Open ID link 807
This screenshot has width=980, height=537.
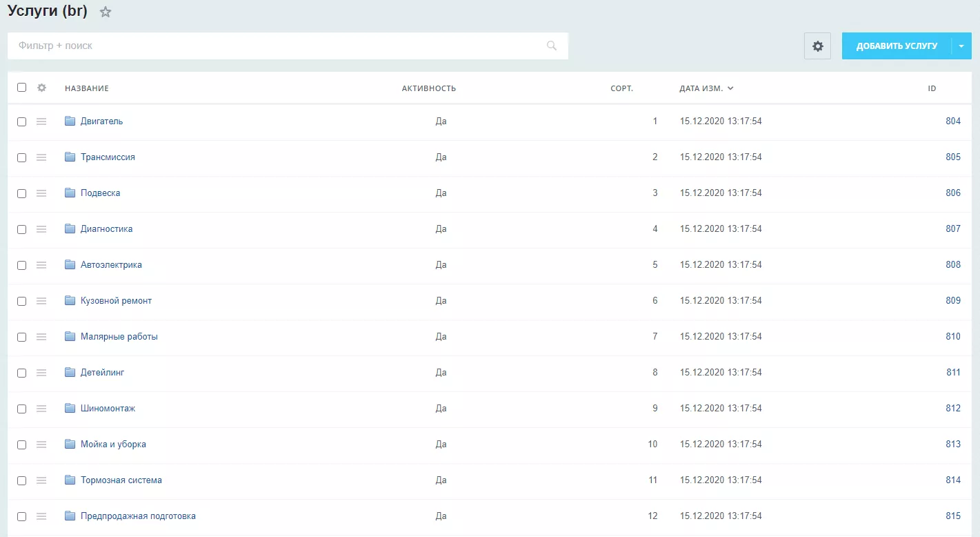[953, 229]
